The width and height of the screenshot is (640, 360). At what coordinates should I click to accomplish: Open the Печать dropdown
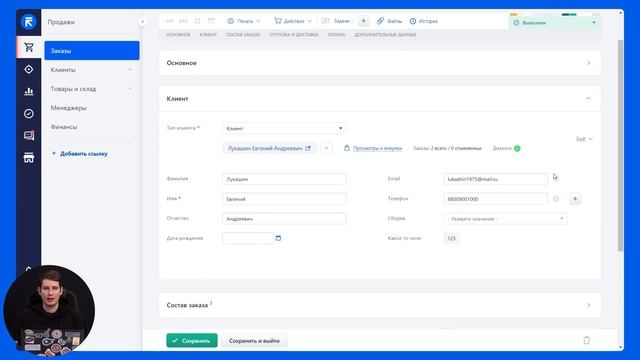click(244, 21)
